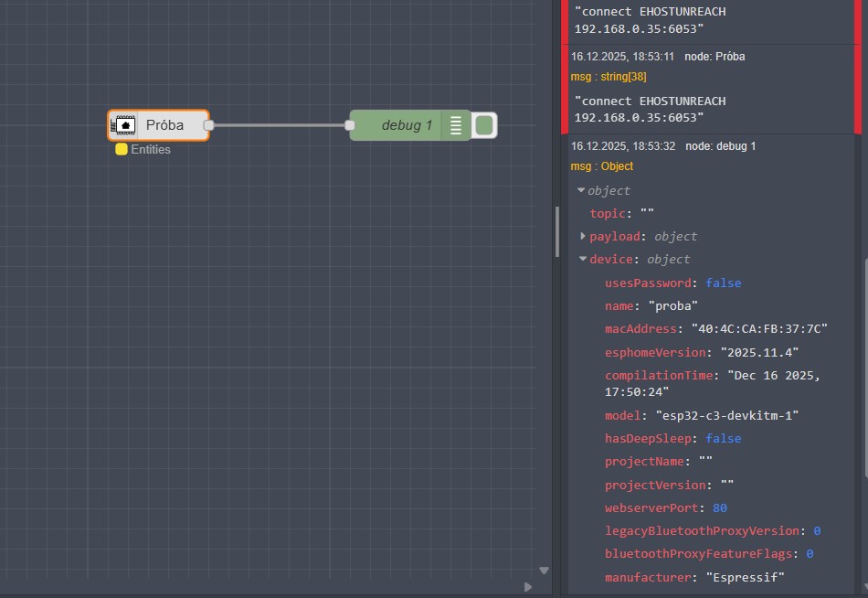868x598 pixels.
Task: Click the webserverPort value 80
Action: tap(718, 507)
